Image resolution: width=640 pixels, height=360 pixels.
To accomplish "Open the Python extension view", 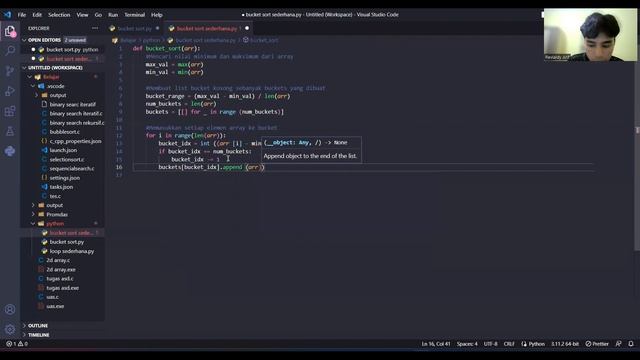I will 10,151.
